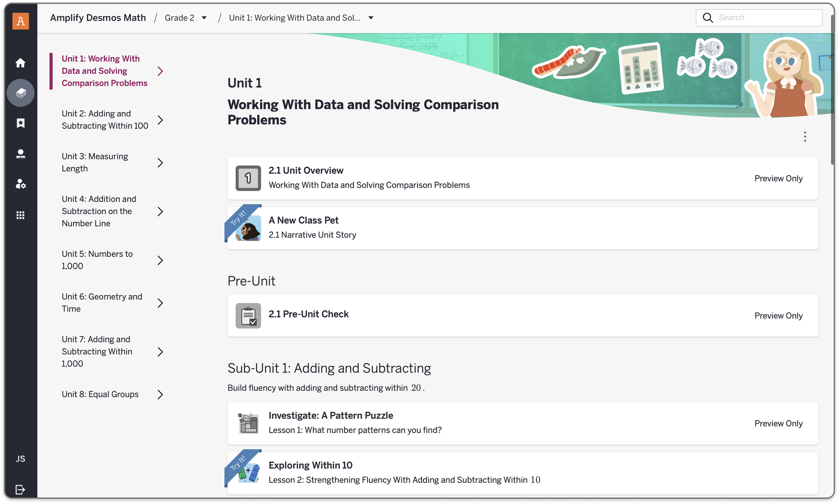
Task: Click the search magnifier icon
Action: (x=707, y=18)
